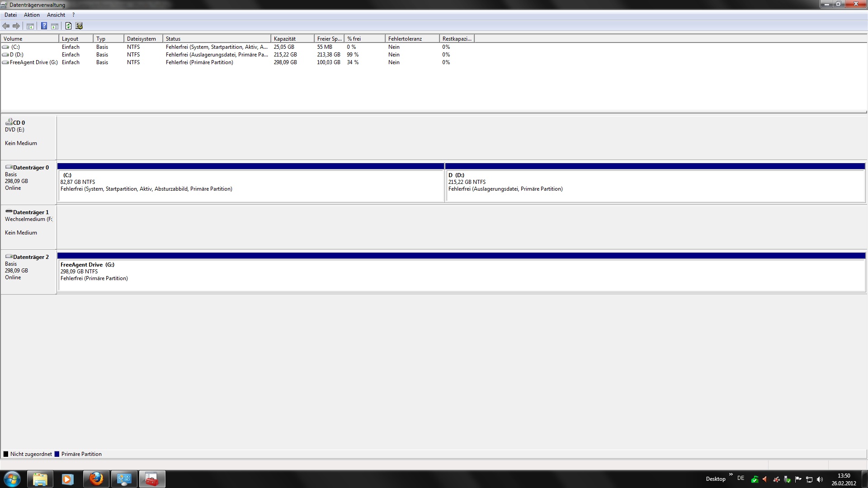Open the Datei menu
This screenshot has height=488, width=868.
point(10,15)
